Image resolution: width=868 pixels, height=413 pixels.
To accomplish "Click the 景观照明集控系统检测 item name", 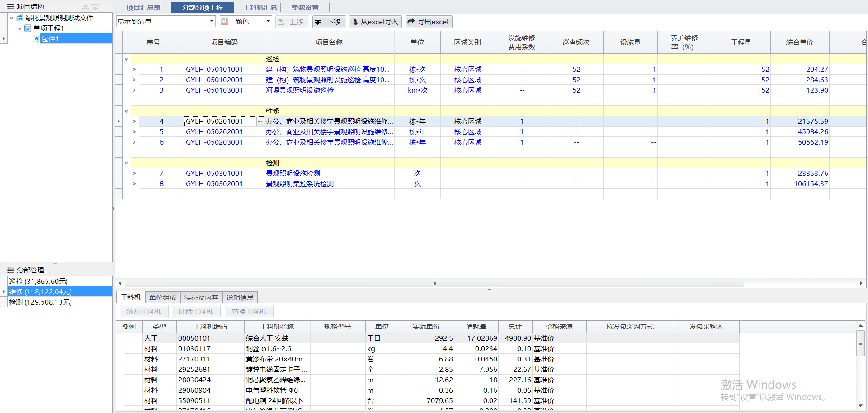I will pyautogui.click(x=300, y=184).
